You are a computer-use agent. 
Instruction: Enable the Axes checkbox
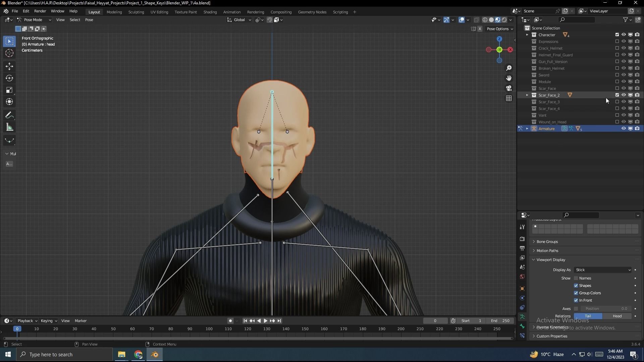[576, 309]
